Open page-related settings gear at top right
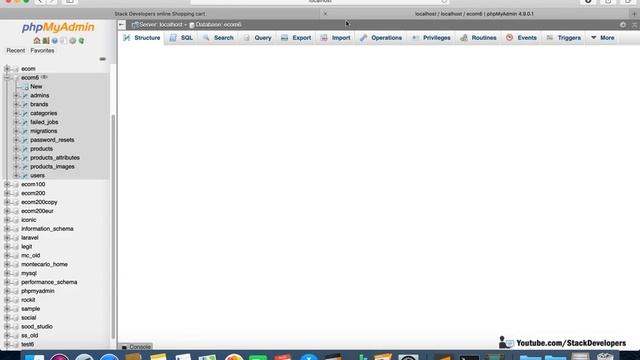Screen dimensions: 640x360 tap(622, 24)
